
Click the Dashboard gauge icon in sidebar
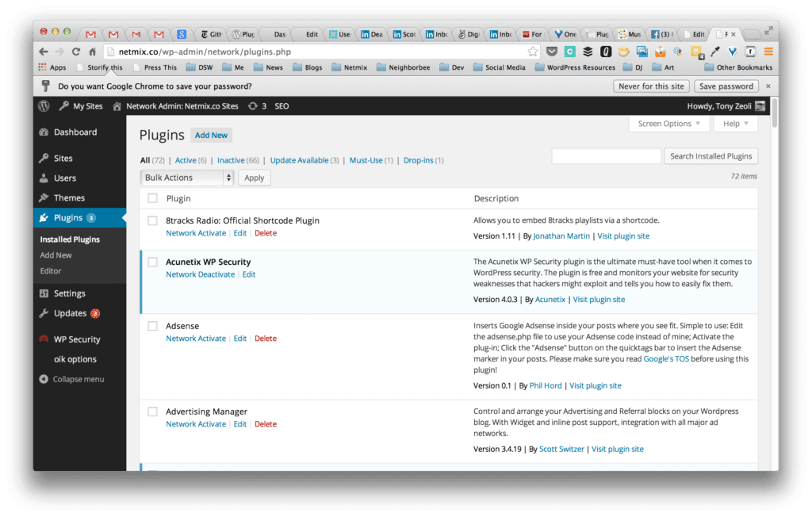[x=44, y=132]
